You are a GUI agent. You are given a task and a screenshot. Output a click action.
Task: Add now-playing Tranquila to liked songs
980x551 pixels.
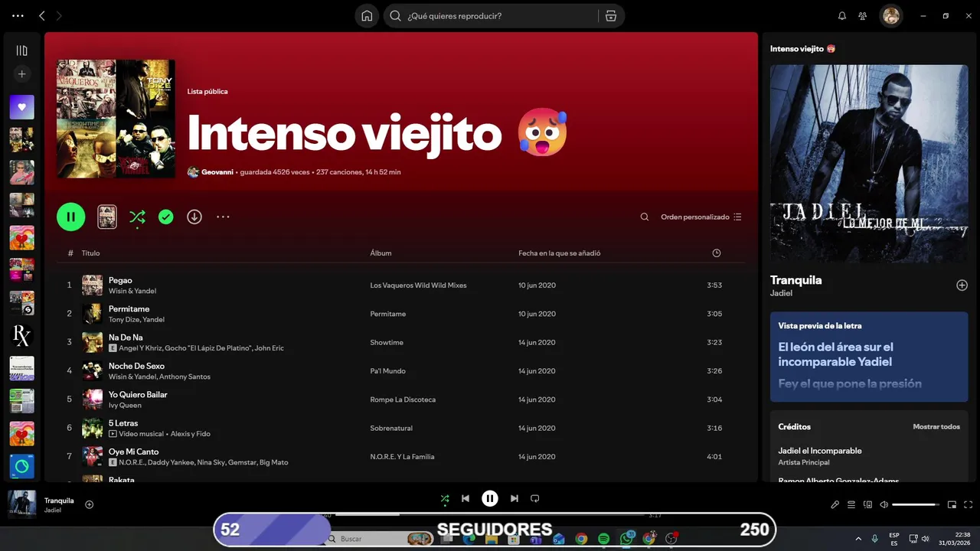click(x=89, y=504)
